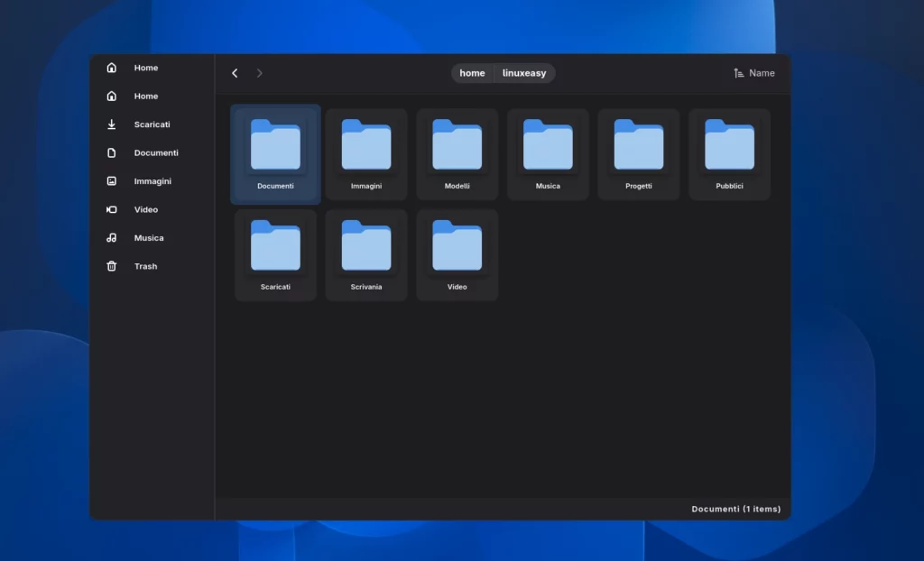Click the forward navigation arrow
This screenshot has width=924, height=561.
260,73
